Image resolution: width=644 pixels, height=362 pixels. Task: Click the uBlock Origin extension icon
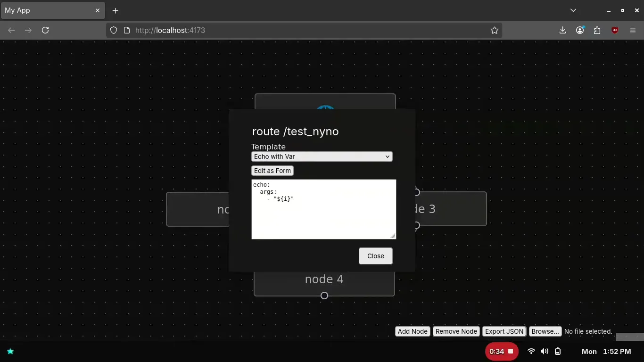615,30
